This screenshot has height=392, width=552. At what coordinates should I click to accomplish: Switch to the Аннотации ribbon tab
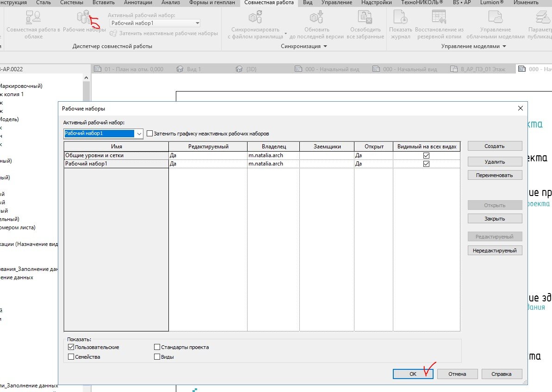pos(138,2)
